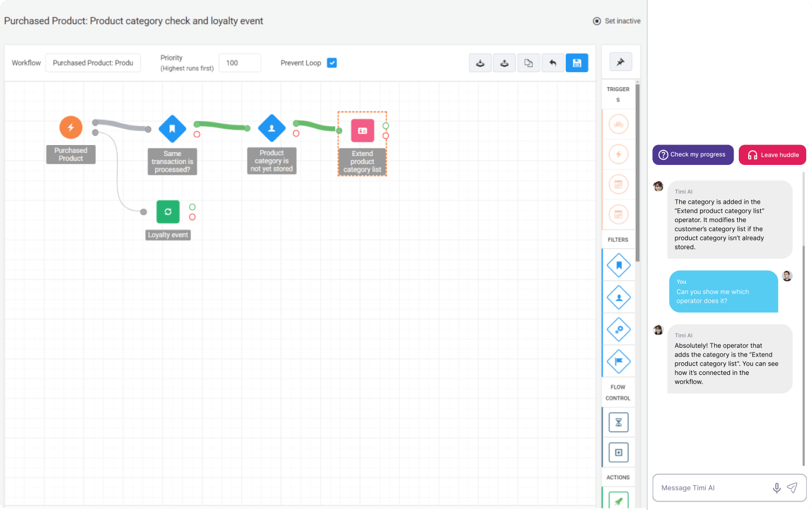
Task: Click the Leave huddle button
Action: pos(772,155)
